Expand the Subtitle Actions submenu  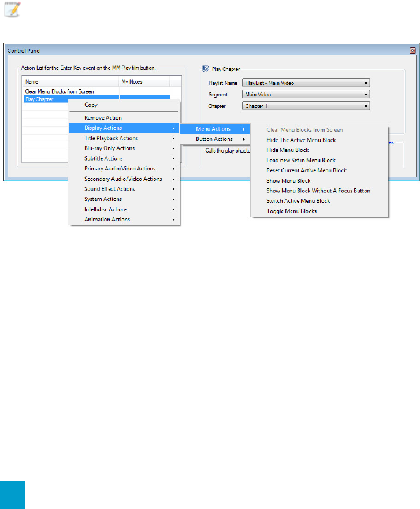[x=124, y=158]
